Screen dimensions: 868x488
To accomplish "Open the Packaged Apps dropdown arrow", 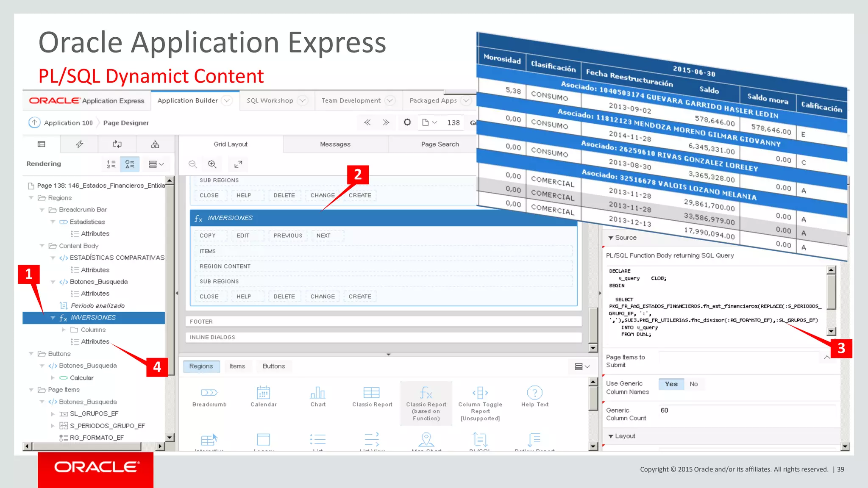I will [x=466, y=100].
